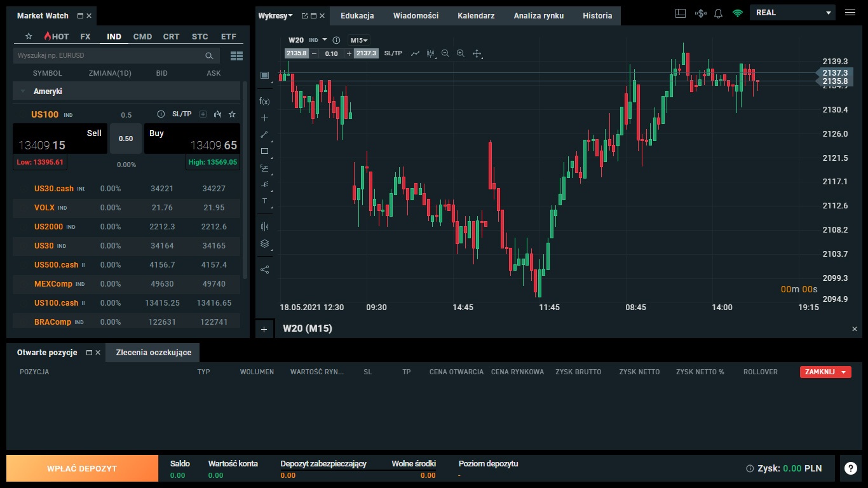Screen dimensions: 868x488
Task: Open the notifications bell
Action: [719, 13]
